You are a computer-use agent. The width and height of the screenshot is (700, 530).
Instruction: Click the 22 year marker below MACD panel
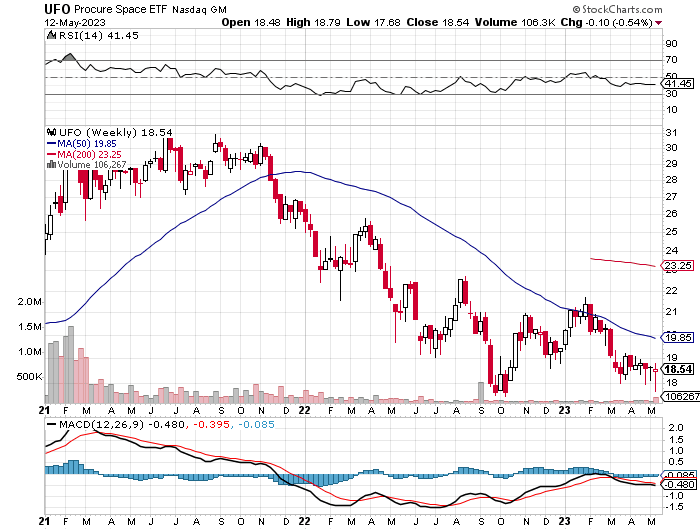tap(304, 521)
